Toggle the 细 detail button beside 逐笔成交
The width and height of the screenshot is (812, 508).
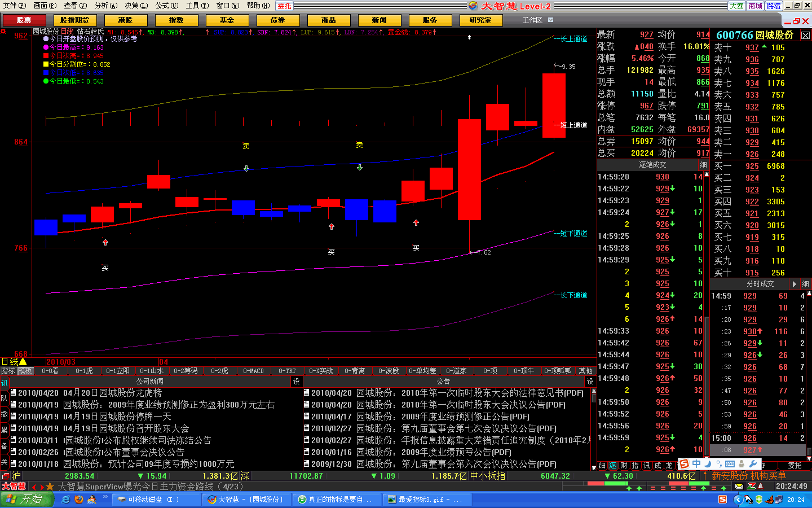tap(703, 165)
